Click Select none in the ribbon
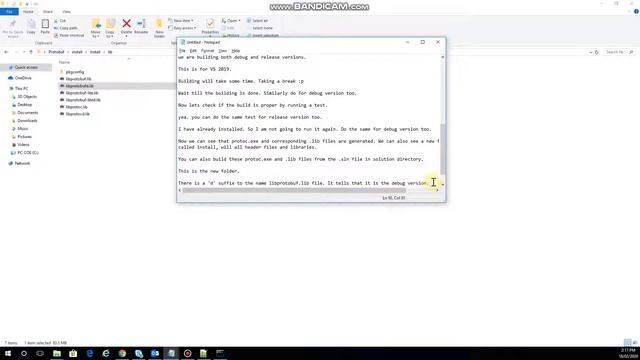This screenshot has height=360, width=640. pos(259,28)
